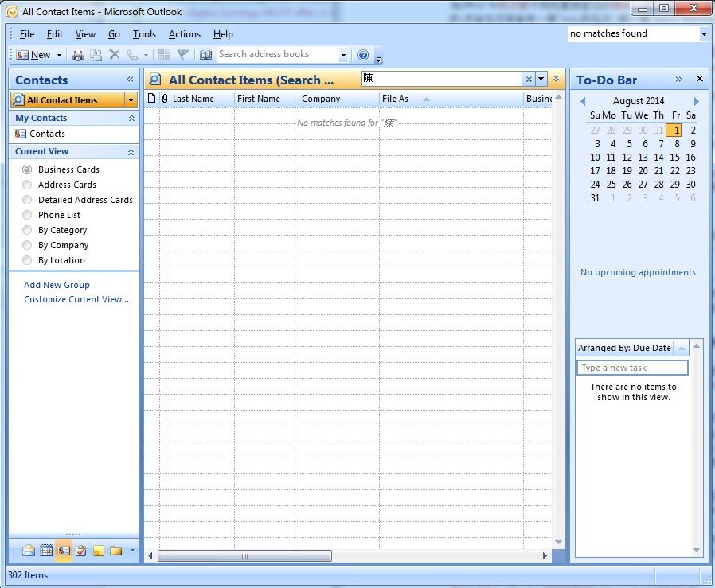Sort by Last Name column header

(x=202, y=99)
